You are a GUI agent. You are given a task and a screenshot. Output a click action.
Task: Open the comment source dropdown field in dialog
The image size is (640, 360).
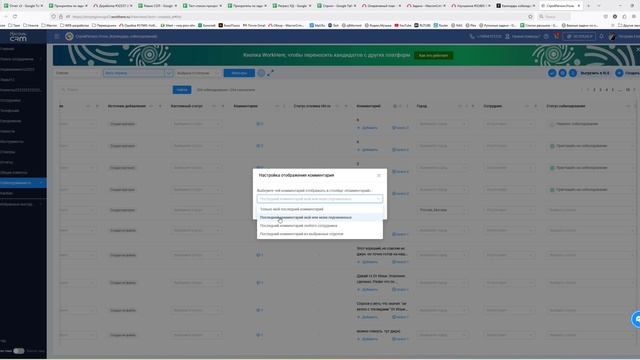click(320, 199)
